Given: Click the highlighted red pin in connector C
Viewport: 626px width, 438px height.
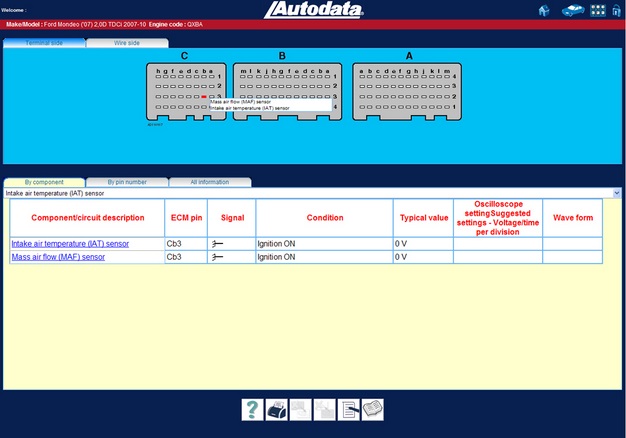Looking at the screenshot, I should [x=204, y=97].
